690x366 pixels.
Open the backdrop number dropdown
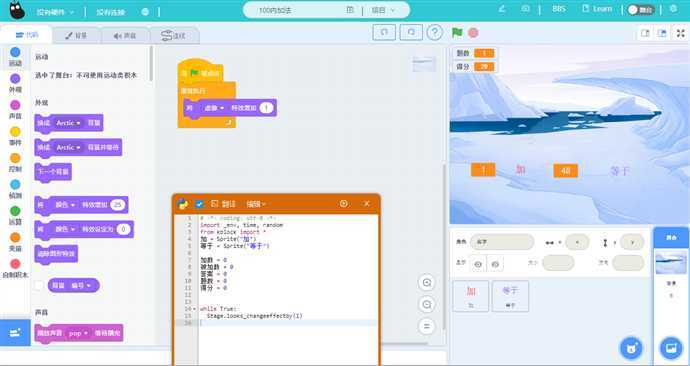click(81, 285)
